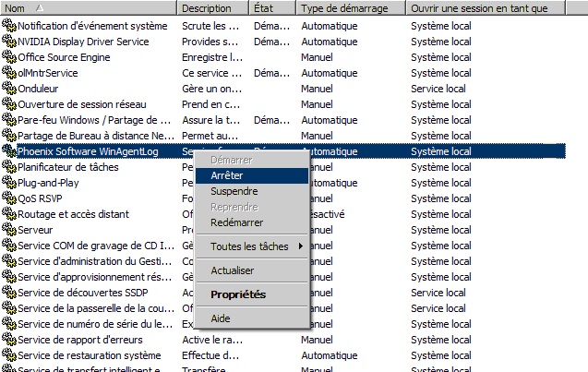Select the Onduleur service gear icon

pos(9,89)
